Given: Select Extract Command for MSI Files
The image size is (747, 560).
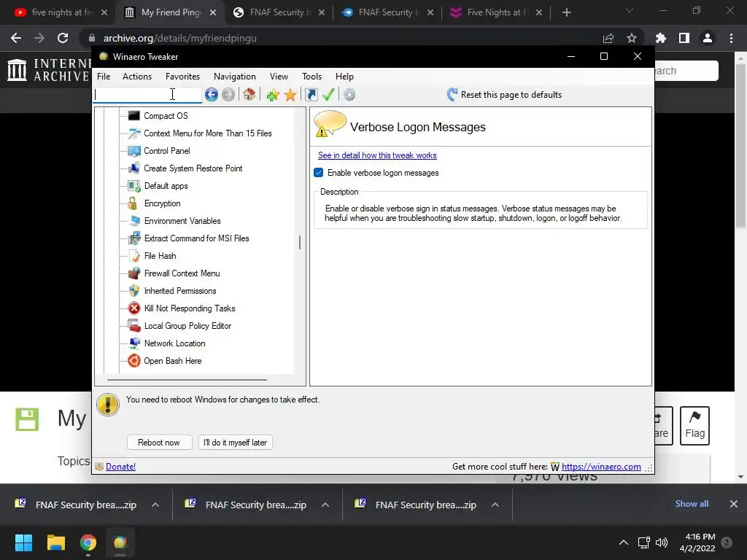Looking at the screenshot, I should (x=197, y=238).
